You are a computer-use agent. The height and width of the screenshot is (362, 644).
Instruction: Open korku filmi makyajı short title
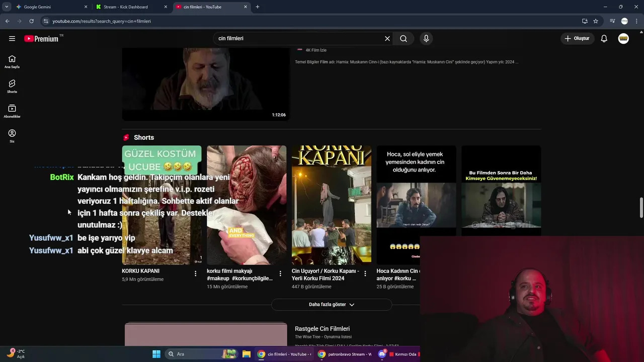point(239,275)
